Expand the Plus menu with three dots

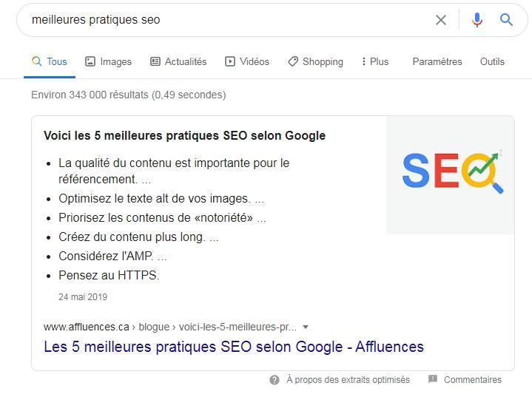[375, 61]
